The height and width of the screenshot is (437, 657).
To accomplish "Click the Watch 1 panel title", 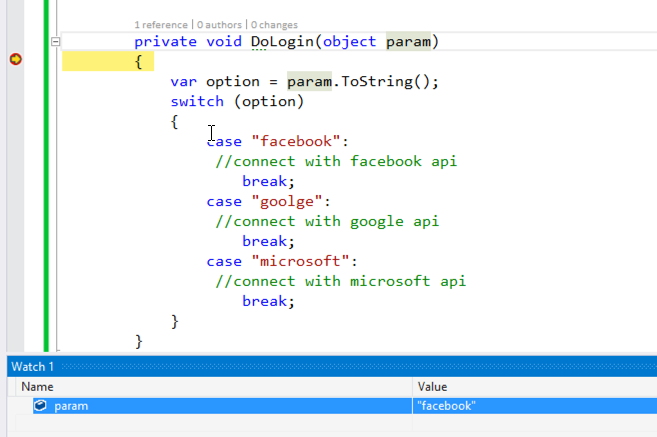I will point(32,367).
